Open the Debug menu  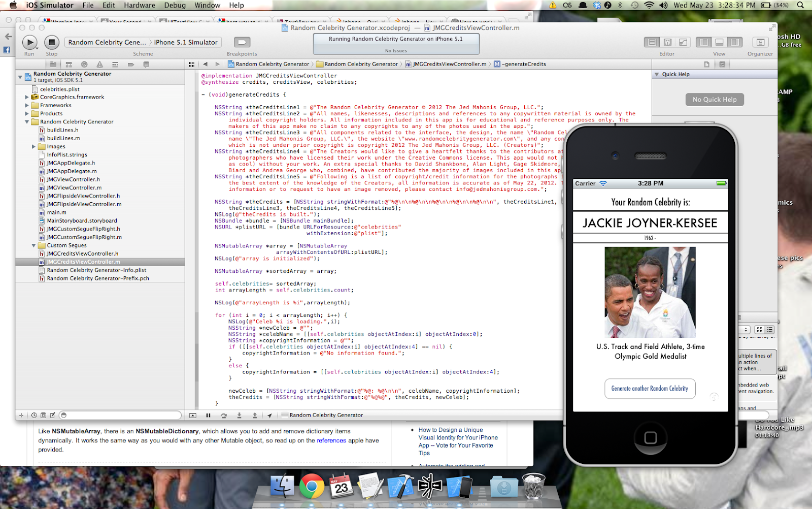[175, 5]
